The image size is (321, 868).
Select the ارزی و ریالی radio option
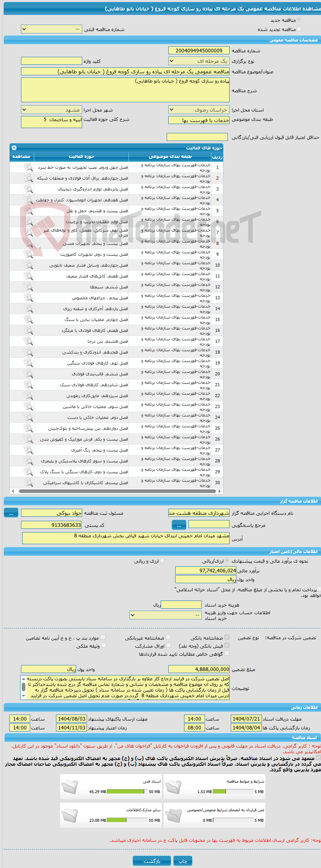click(162, 561)
